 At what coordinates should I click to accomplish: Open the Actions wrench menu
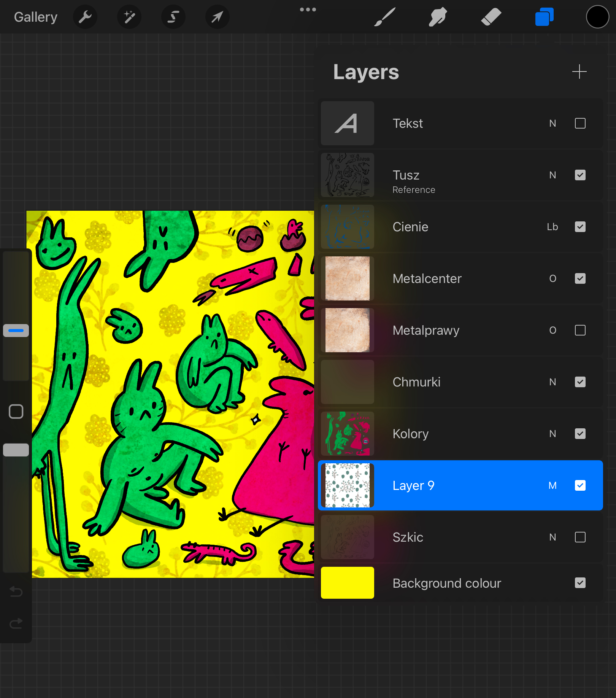[85, 17]
